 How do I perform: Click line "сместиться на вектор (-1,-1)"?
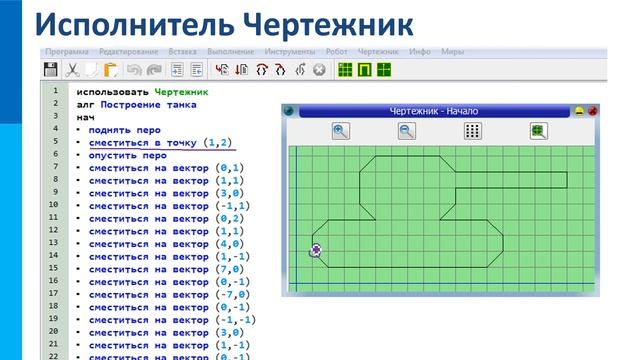(x=172, y=320)
